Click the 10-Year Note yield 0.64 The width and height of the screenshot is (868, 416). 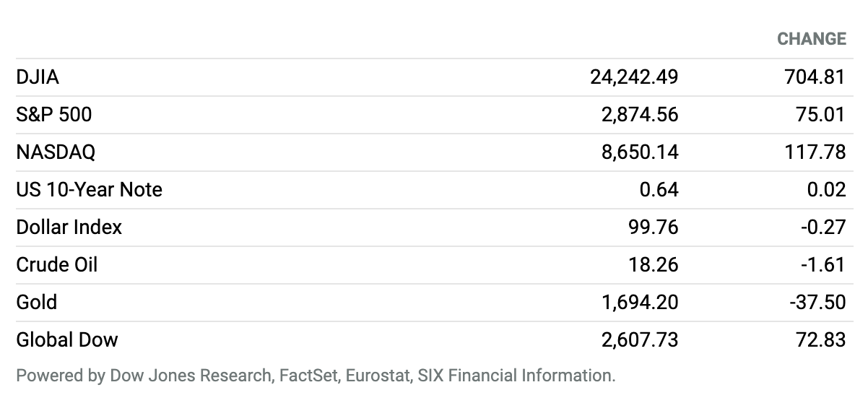(661, 189)
